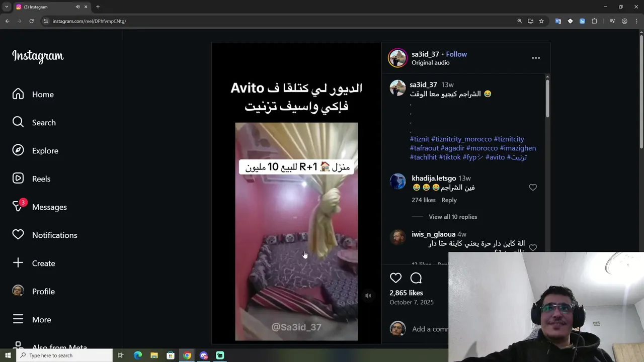This screenshot has height=362, width=644.
Task: Like the reel with heart icon
Action: [396, 278]
